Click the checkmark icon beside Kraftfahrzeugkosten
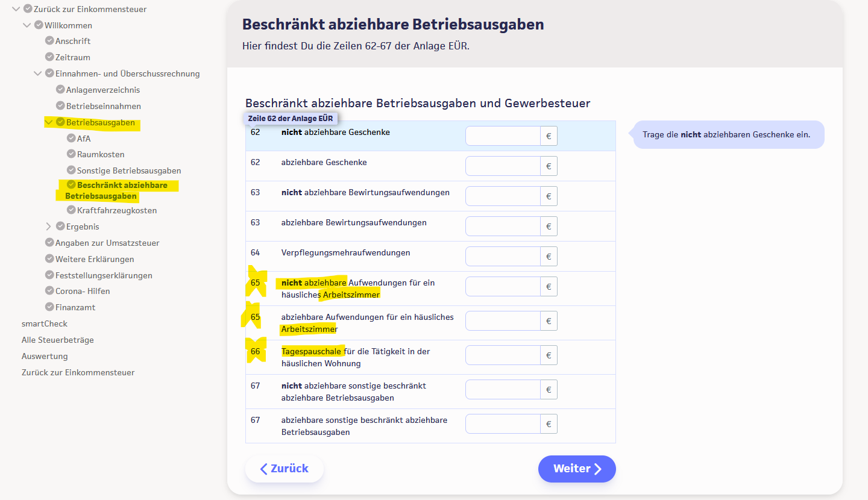 (71, 210)
